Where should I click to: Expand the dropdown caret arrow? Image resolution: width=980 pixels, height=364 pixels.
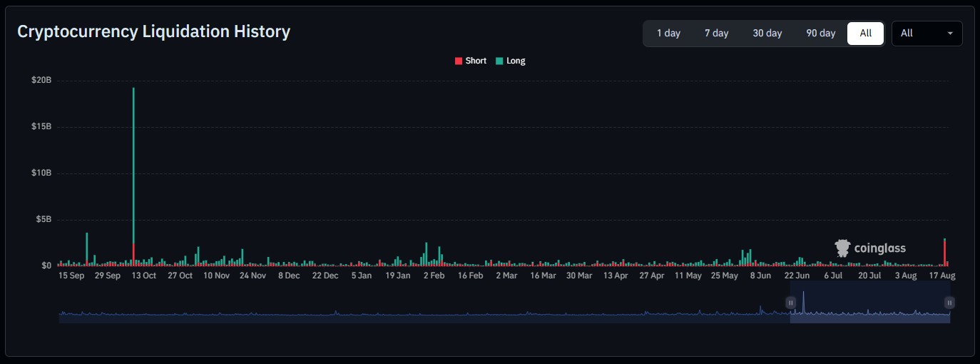click(x=950, y=34)
